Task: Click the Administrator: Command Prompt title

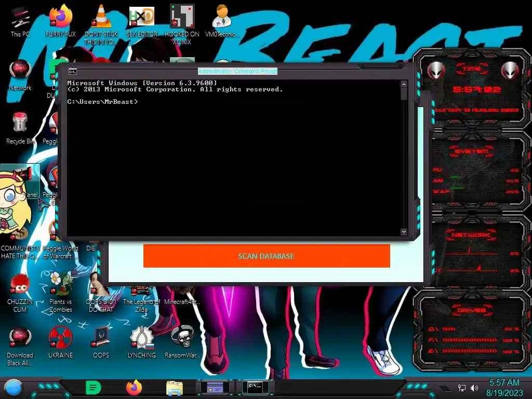Action: (237, 71)
